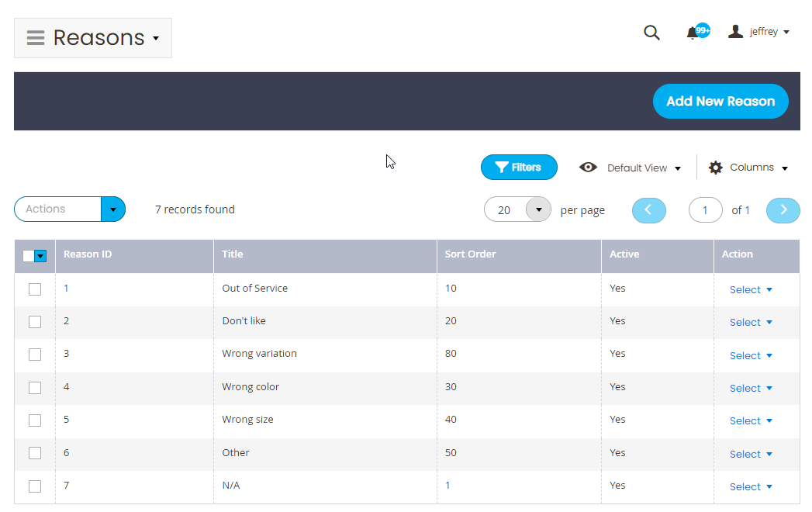Click the search magnifier icon
Viewport: 812px width, 512px height.
651,33
